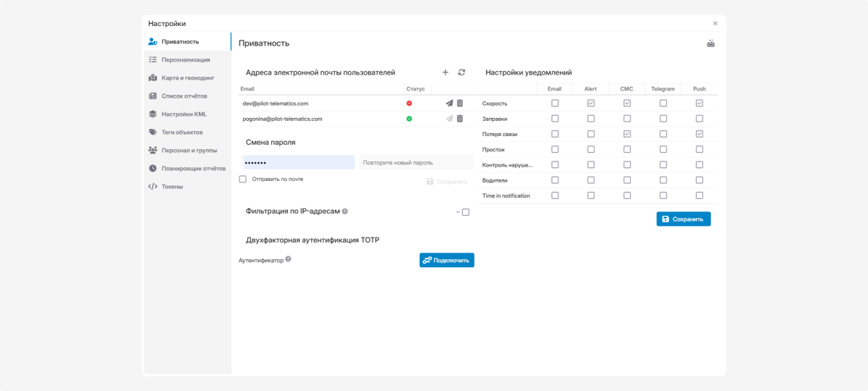
Task: Toggle the Фильтрация по IP-адресам checkbox
Action: pos(466,212)
